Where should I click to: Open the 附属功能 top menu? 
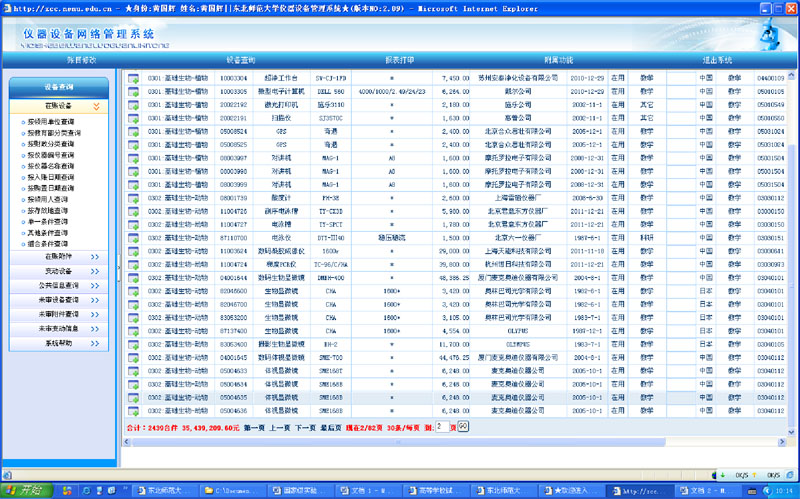[558, 60]
